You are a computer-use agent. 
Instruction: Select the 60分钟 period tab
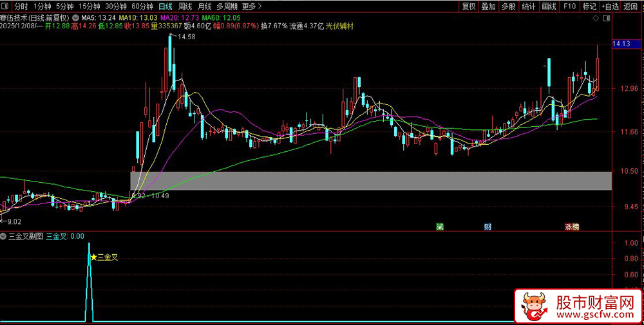tap(142, 6)
